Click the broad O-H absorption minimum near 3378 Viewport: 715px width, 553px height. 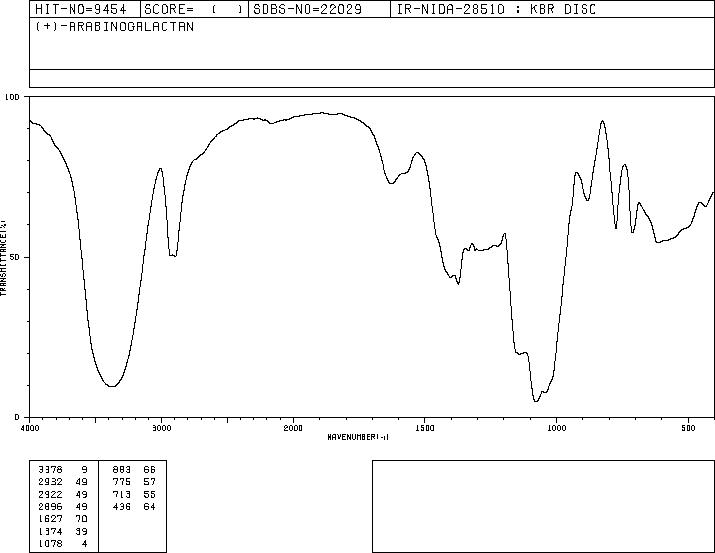112,386
